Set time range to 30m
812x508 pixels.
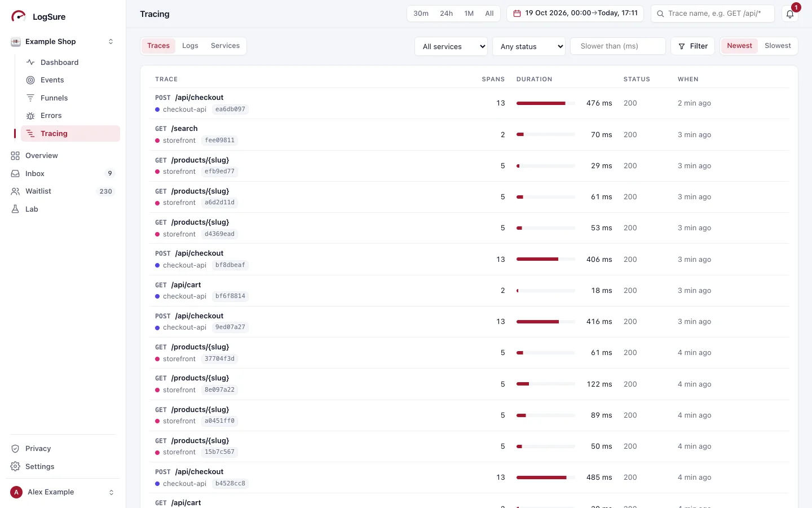421,14
